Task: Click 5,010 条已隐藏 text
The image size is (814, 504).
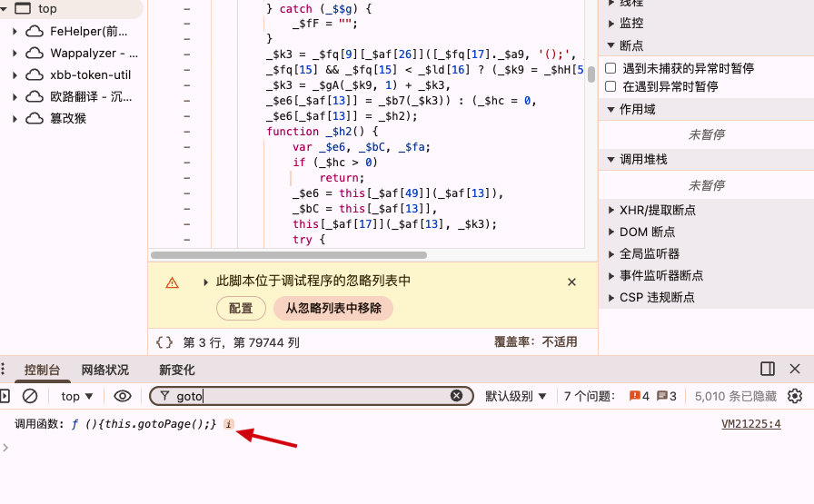Action: (x=736, y=397)
